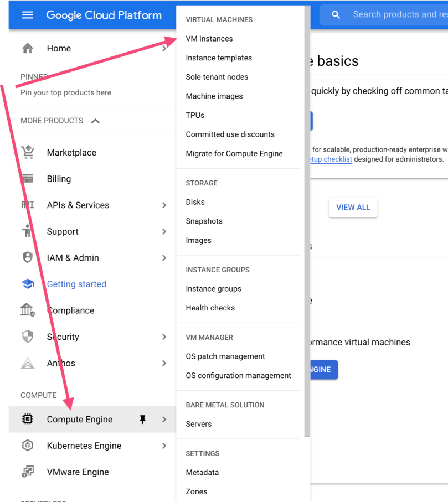Screen dimensions: 448x502
Task: Open Snapshots under Storage
Action: click(x=204, y=221)
